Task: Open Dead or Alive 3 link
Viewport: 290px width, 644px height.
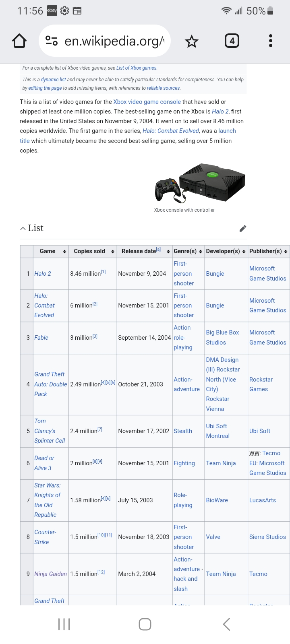Action: point(44,463)
